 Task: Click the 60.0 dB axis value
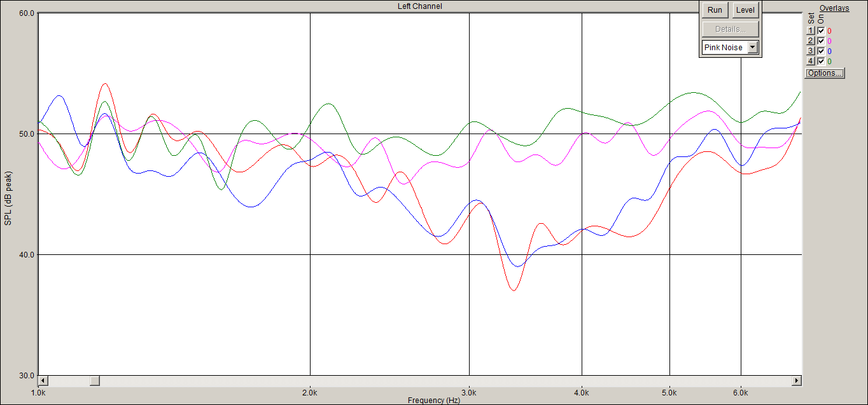[x=27, y=13]
